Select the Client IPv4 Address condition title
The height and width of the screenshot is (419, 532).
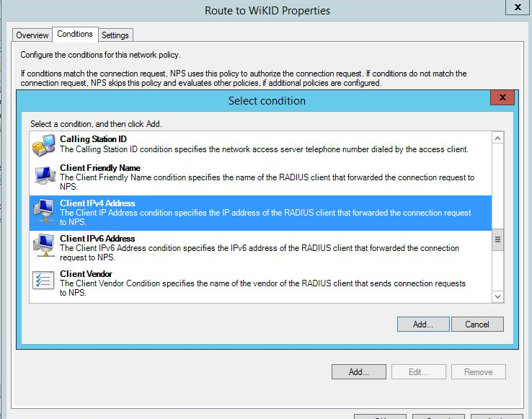(x=97, y=203)
